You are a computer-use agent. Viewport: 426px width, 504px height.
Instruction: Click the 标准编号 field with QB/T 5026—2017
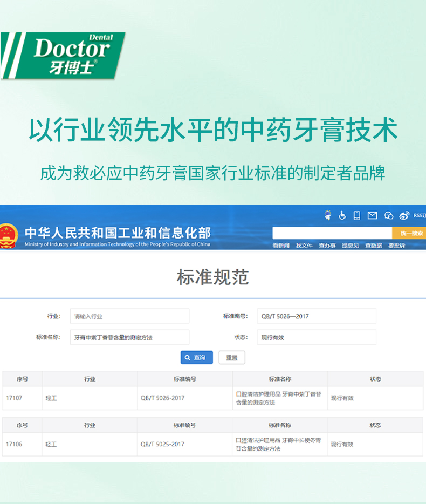coord(316,316)
